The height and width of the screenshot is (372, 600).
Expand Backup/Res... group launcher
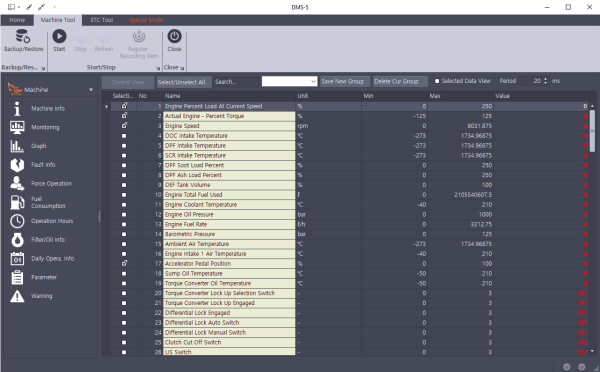point(43,68)
